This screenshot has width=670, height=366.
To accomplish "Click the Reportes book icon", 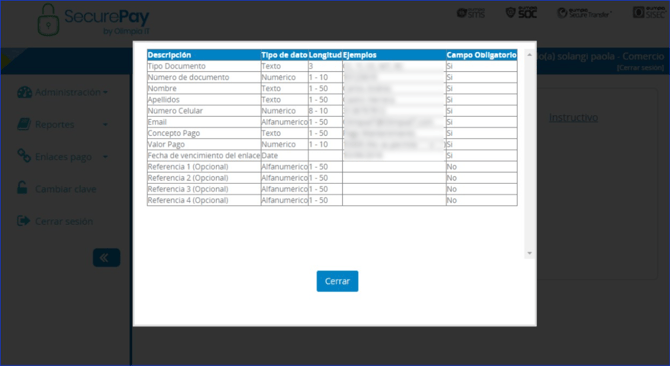I will coord(24,124).
